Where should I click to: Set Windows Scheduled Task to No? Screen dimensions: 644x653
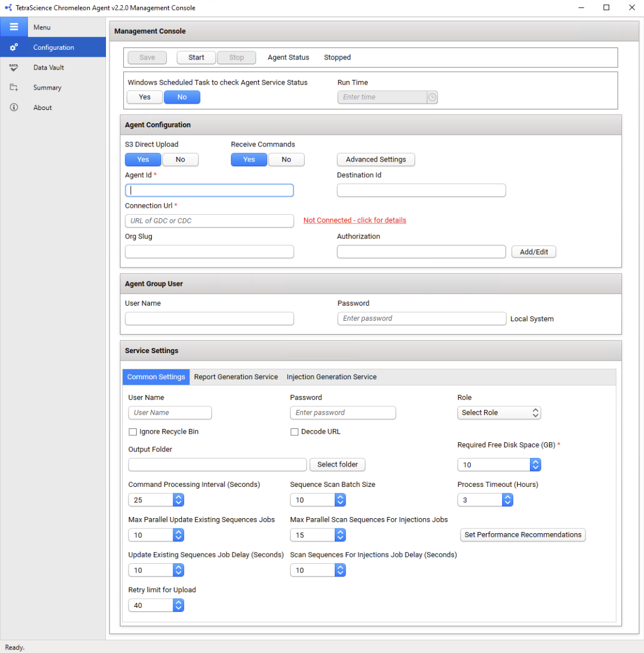coord(182,97)
